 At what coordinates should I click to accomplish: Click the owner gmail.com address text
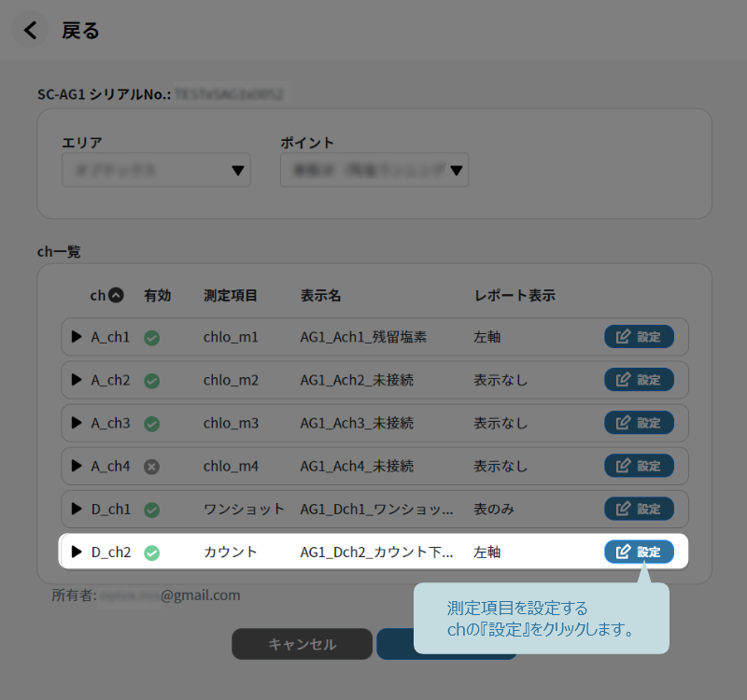coord(201,595)
